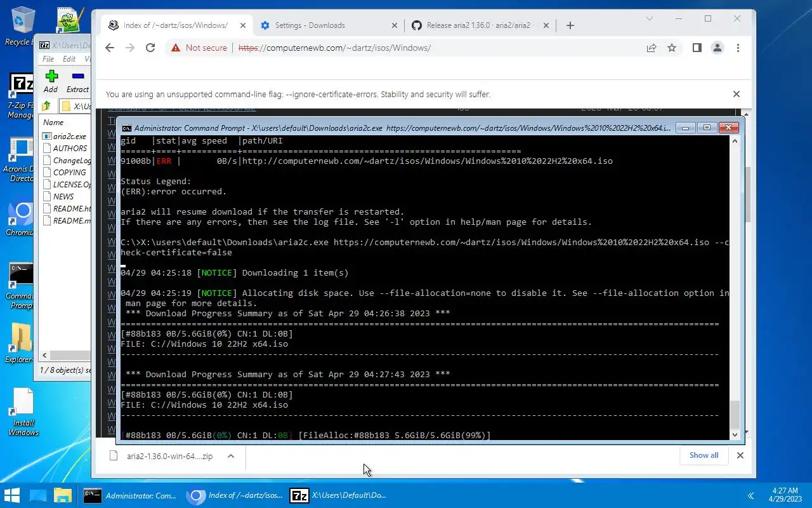
Task: Click the Command Prompt scrollbar thumb
Action: tap(735, 415)
